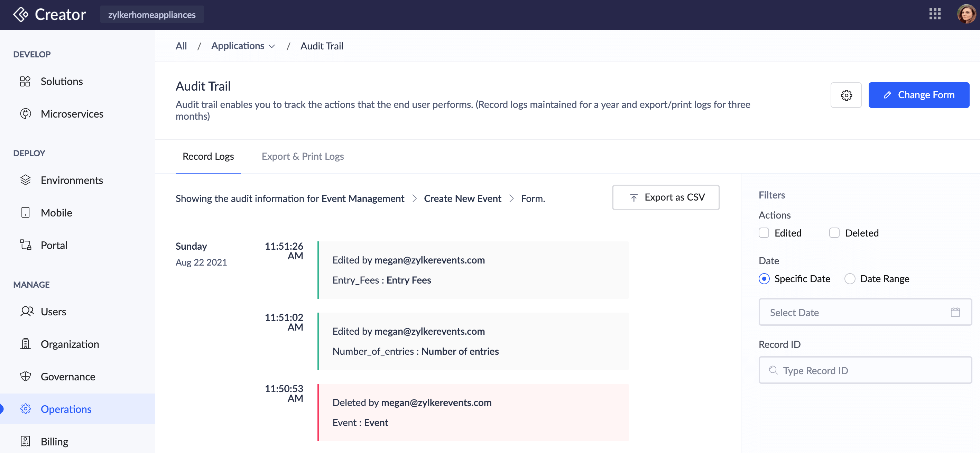Click the zylkerhomeappliances workspace label
The height and width of the screenshot is (453, 980).
pyautogui.click(x=152, y=15)
